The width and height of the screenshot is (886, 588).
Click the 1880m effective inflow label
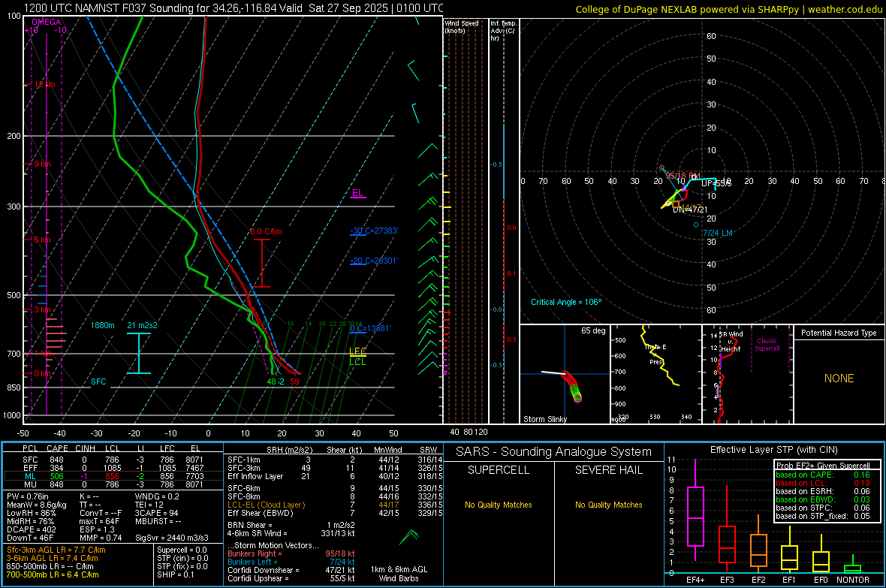point(102,325)
